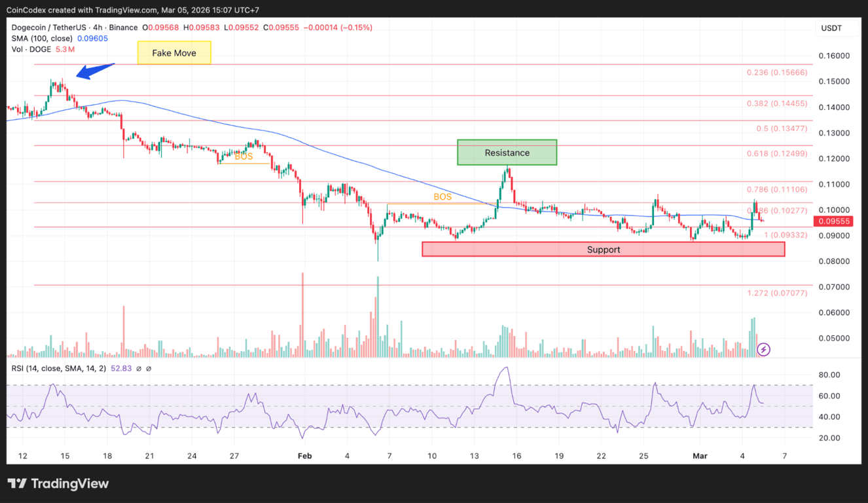This screenshot has height=503, width=868.
Task: Open the USDT currency selector
Action: (830, 28)
